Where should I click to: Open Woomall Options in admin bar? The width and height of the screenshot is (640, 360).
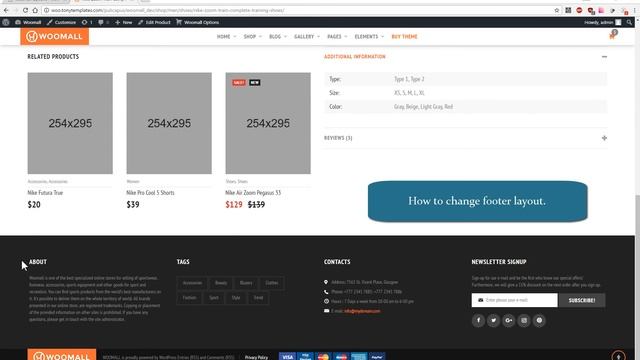pos(198,22)
